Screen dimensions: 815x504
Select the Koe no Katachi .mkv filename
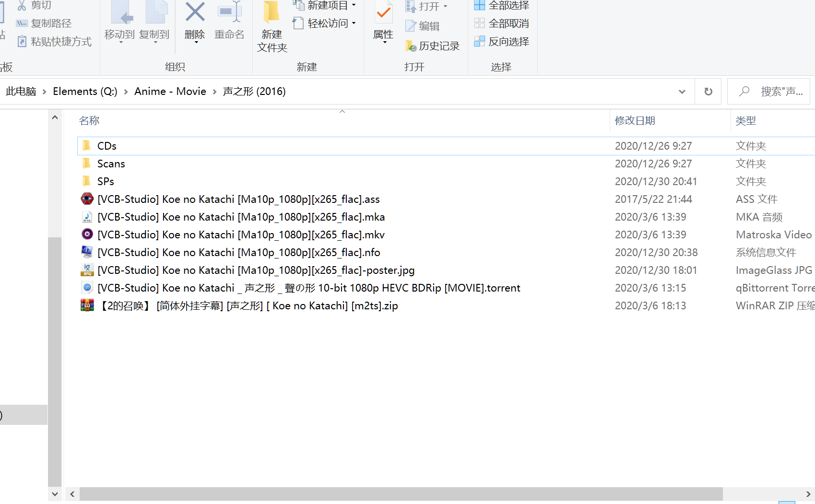point(241,234)
